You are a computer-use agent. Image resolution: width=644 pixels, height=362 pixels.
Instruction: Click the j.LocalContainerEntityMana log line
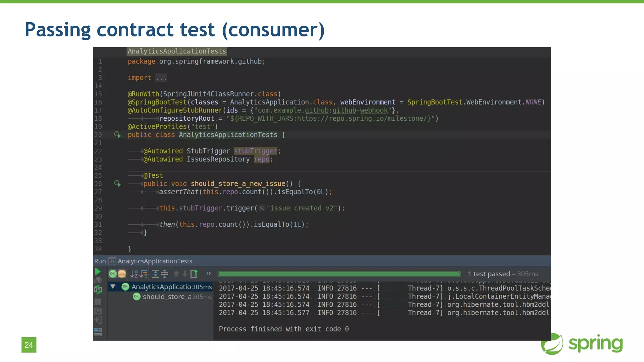point(384,296)
